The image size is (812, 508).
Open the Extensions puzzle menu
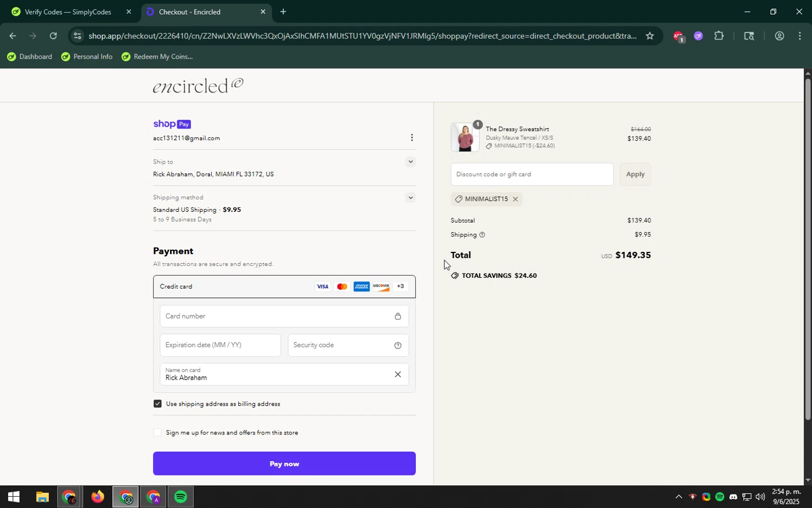click(719, 36)
